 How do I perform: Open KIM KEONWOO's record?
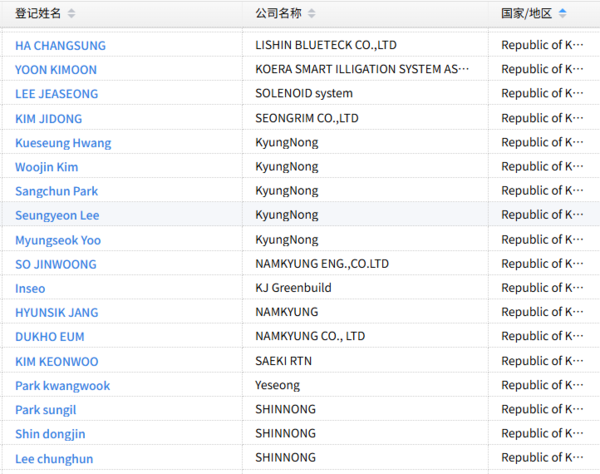(x=56, y=361)
